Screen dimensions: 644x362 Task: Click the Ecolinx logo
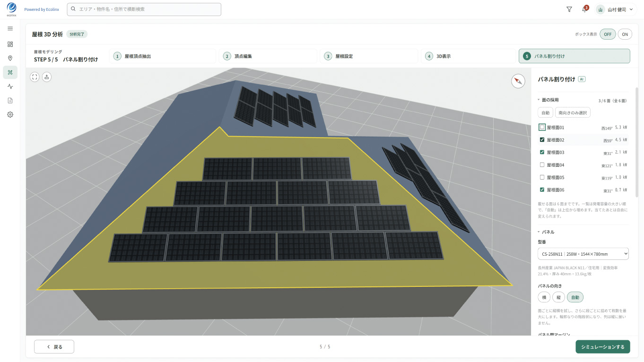(x=12, y=9)
